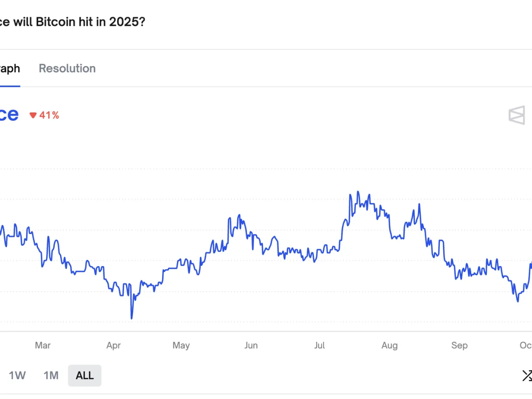Select the Graph tab
Image resolution: width=532 pixels, height=399 pixels.
coord(9,68)
